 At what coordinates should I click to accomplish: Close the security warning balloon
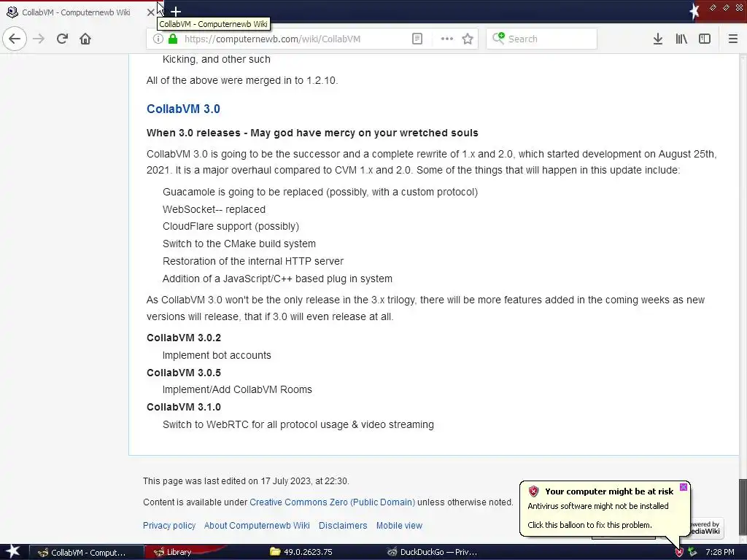683,486
